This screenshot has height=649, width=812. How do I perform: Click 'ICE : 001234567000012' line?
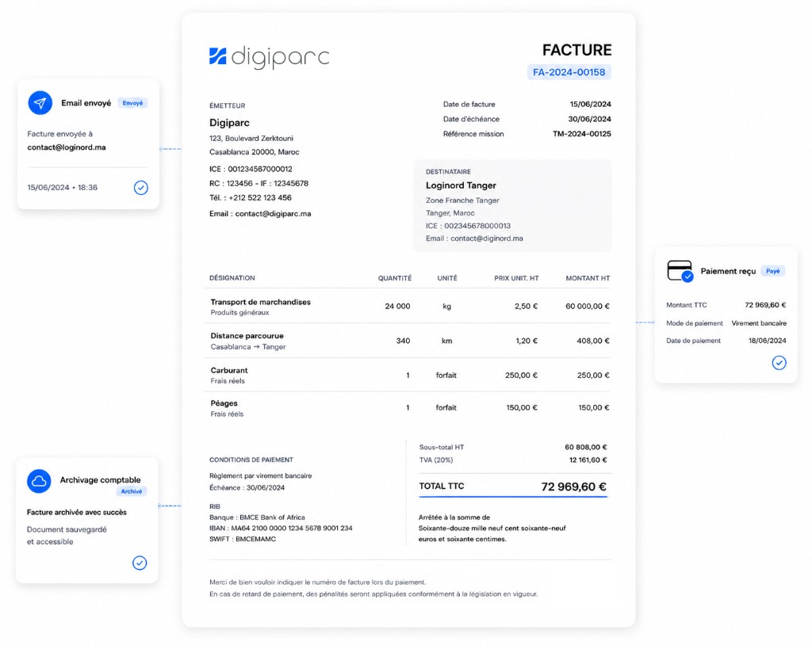(251, 169)
